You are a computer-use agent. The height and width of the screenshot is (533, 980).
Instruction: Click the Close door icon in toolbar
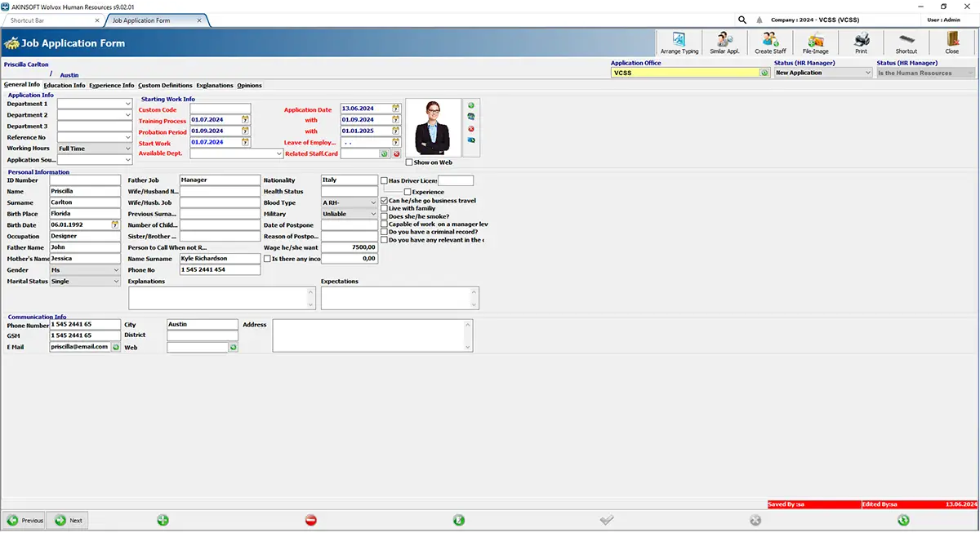click(952, 42)
